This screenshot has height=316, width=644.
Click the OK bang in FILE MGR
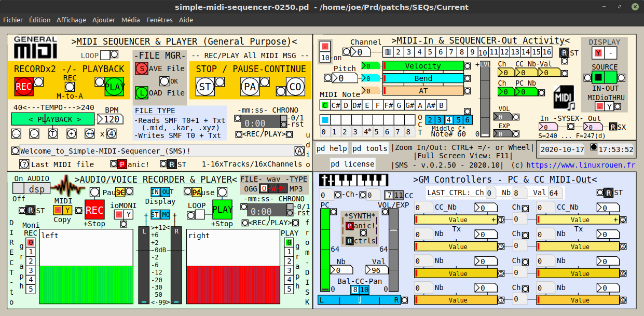165,81
